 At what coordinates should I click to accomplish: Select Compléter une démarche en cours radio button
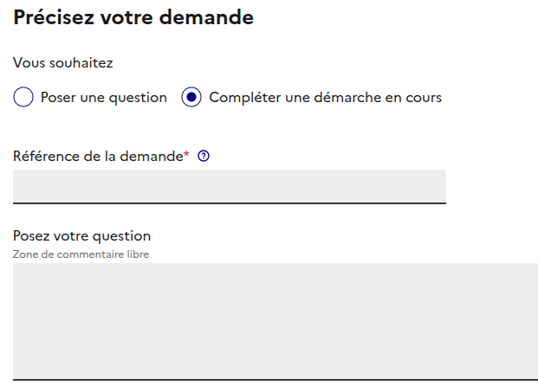point(191,98)
